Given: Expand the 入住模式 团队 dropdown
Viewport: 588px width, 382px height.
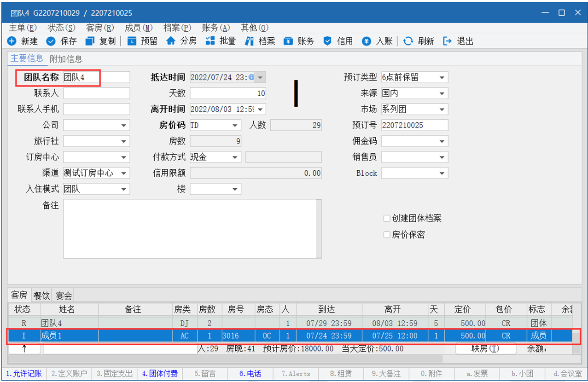Looking at the screenshot, I should [x=124, y=189].
